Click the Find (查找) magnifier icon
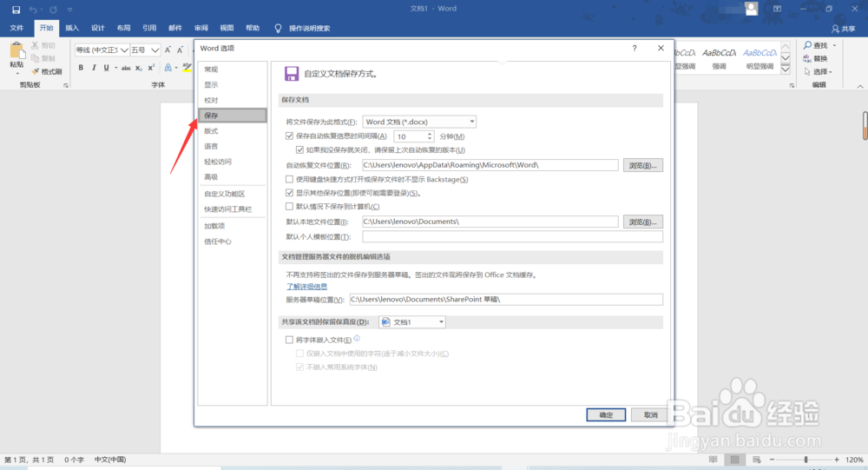The width and height of the screenshot is (868, 470). (807, 45)
